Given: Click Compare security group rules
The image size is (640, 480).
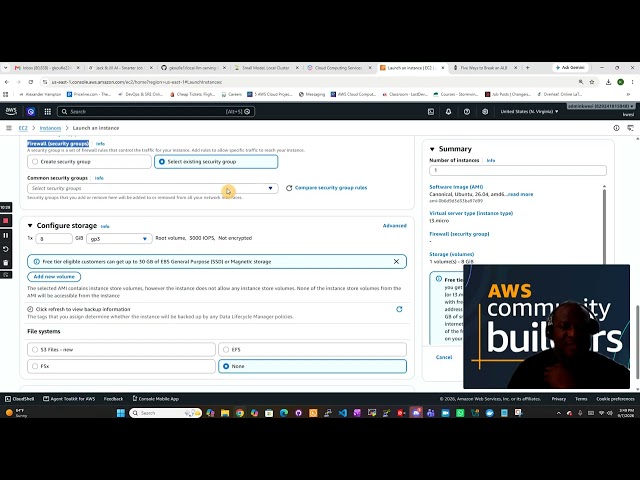Looking at the screenshot, I should (331, 188).
